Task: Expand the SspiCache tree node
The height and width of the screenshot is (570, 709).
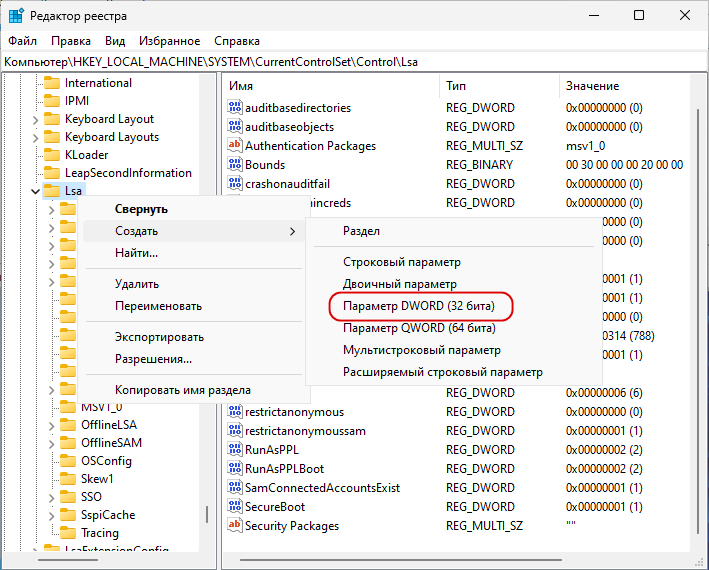Action: (51, 516)
